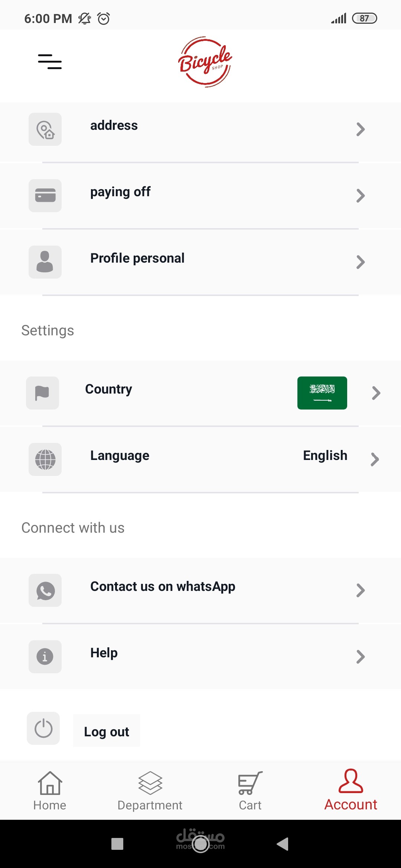Open the hamburger menu
Screen dimensions: 401x868
pyautogui.click(x=50, y=62)
